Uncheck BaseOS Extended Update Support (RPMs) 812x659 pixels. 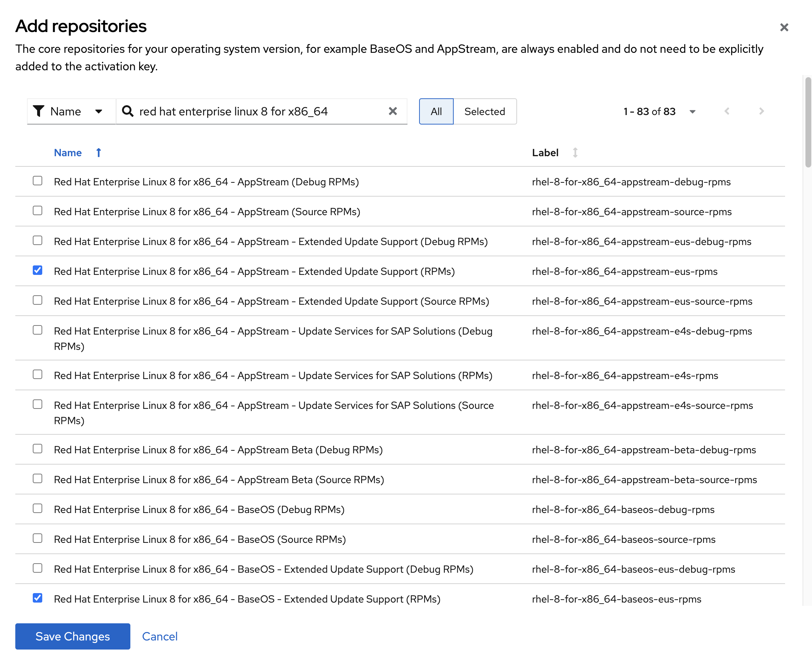38,598
